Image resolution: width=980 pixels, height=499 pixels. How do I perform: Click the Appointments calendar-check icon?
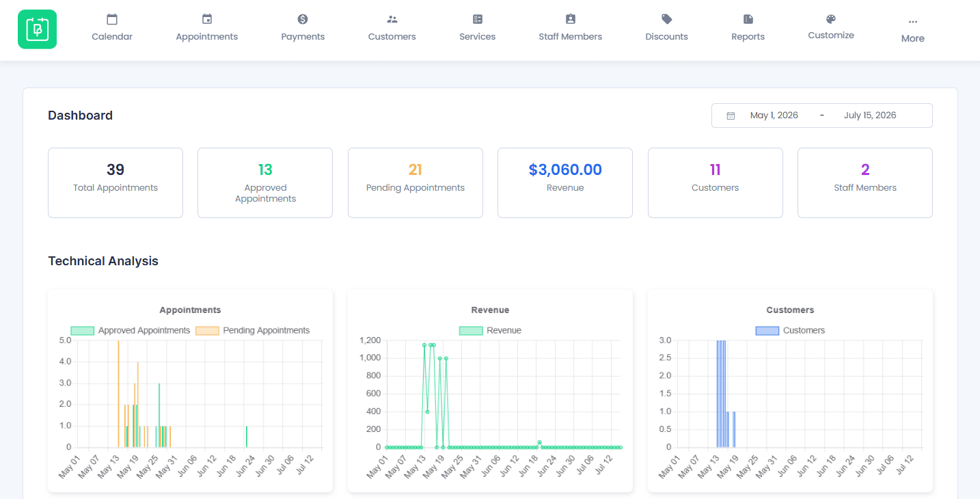pyautogui.click(x=207, y=19)
